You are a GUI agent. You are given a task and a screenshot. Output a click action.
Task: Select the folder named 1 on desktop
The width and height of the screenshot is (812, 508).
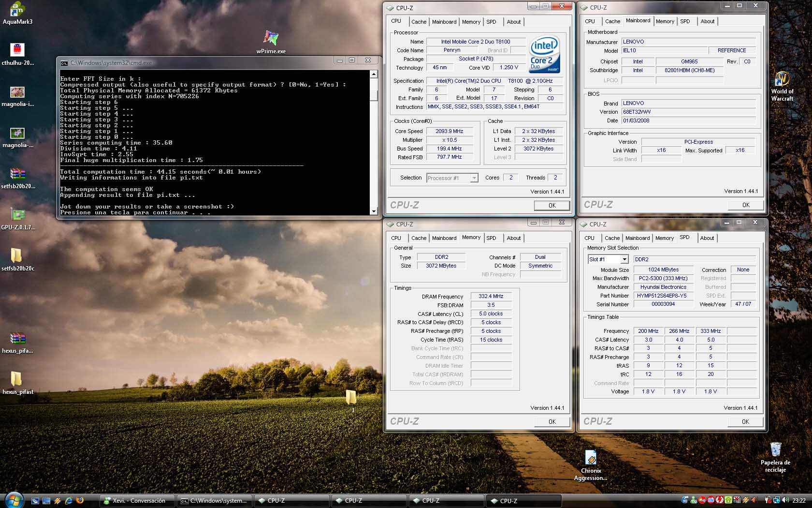(351, 401)
